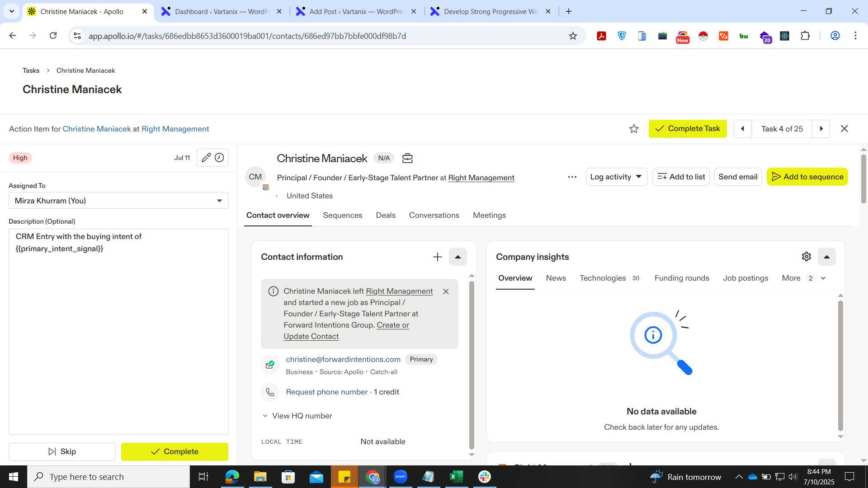Click the yellow Complete button
This screenshot has width=868, height=488.
point(175,452)
